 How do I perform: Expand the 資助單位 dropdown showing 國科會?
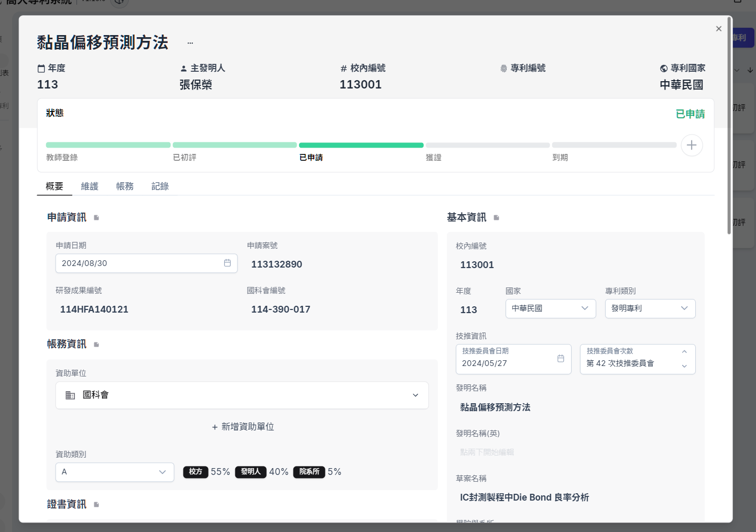click(x=415, y=395)
